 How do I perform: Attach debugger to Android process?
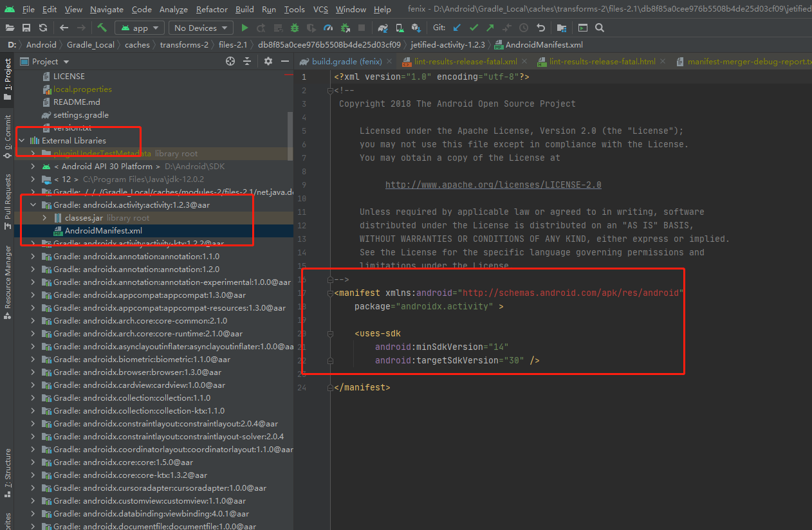[x=345, y=28]
